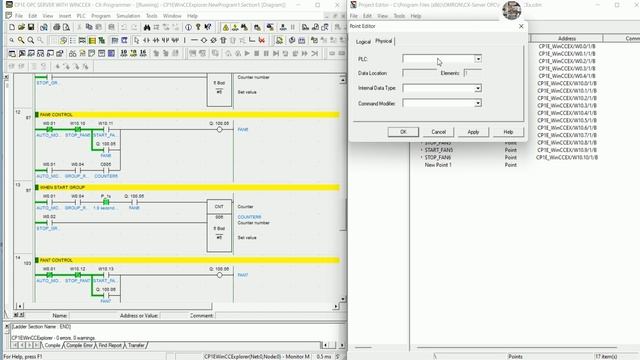Click address CP1E_WinCCEX/W0.0/1/B
The height and width of the screenshot is (360, 640).
567,47
